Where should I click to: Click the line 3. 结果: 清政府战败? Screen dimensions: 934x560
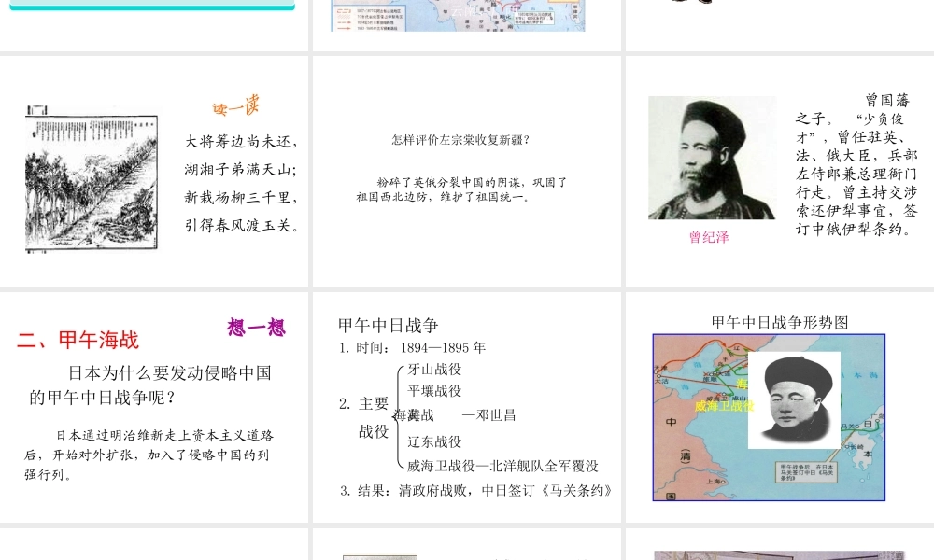click(476, 490)
